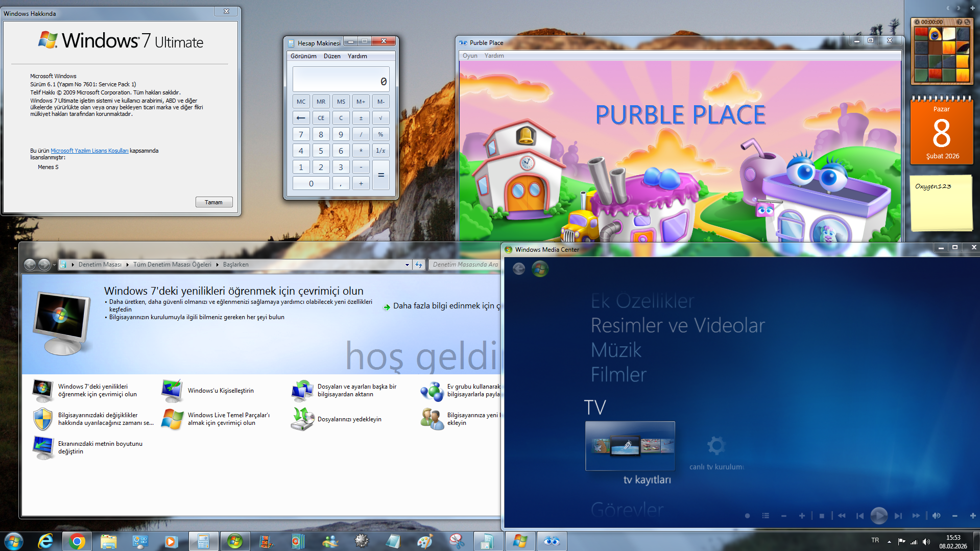Click the CE key on calculator
The width and height of the screenshot is (980, 551).
(x=321, y=118)
